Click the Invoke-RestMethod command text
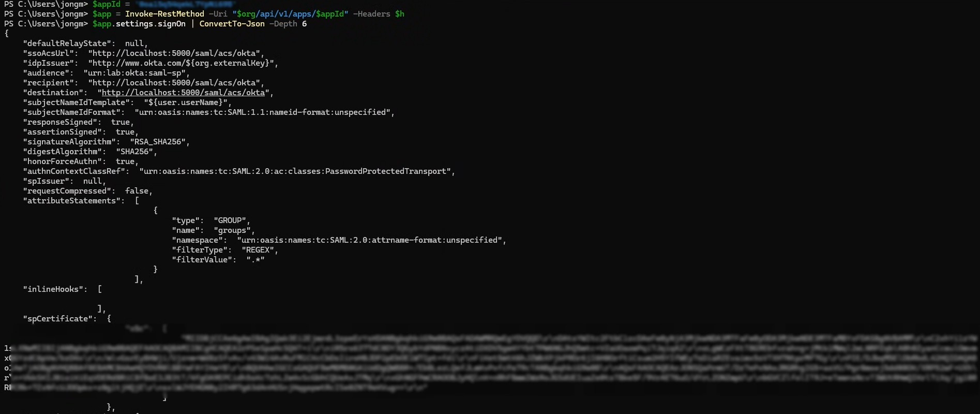The image size is (980, 414). (x=164, y=14)
